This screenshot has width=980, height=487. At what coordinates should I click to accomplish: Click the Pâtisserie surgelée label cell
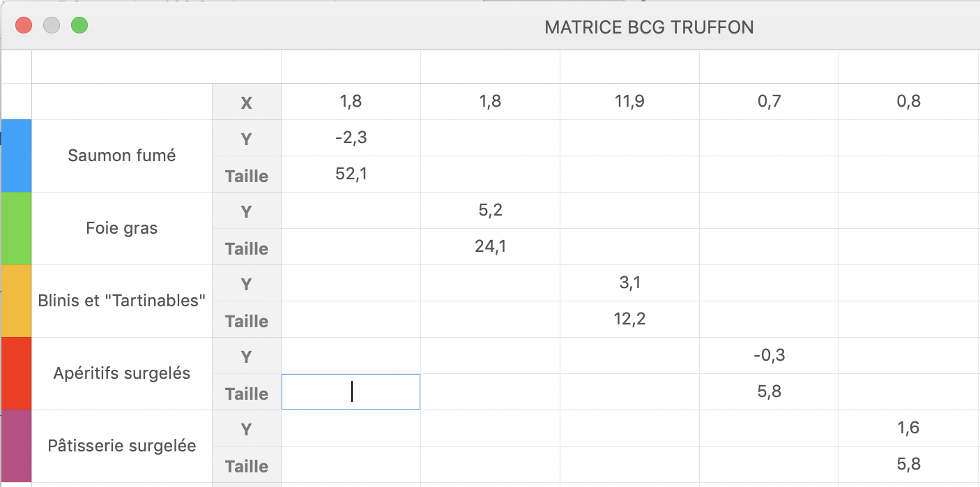click(x=122, y=446)
